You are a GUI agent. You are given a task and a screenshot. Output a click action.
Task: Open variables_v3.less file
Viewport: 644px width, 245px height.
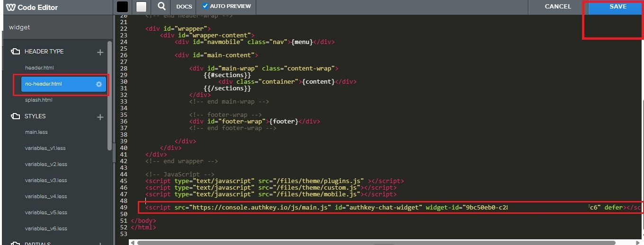point(46,180)
